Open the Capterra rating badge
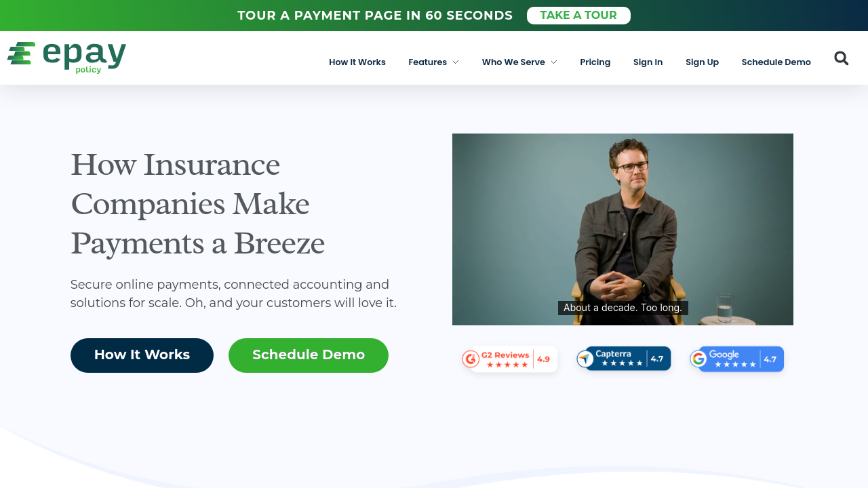 pyautogui.click(x=624, y=359)
